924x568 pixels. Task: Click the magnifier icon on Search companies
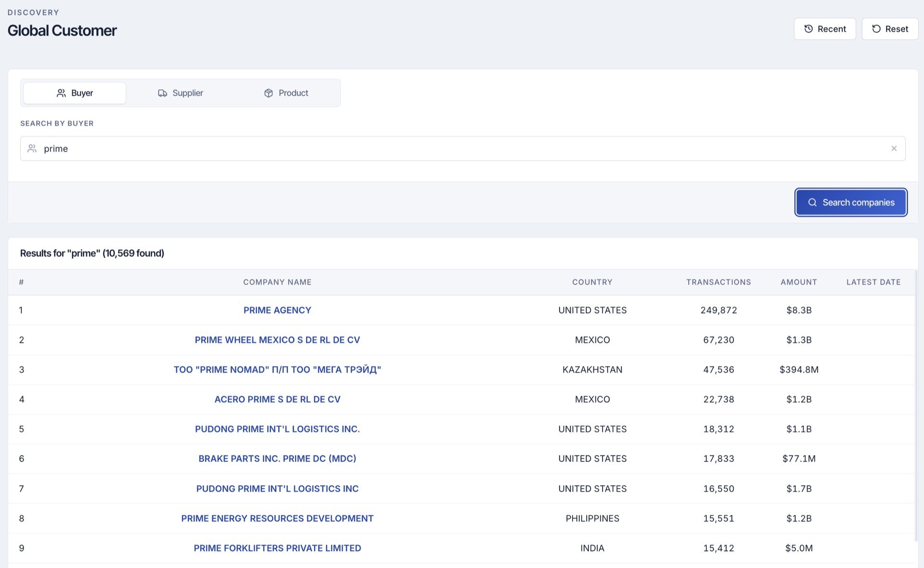point(812,202)
